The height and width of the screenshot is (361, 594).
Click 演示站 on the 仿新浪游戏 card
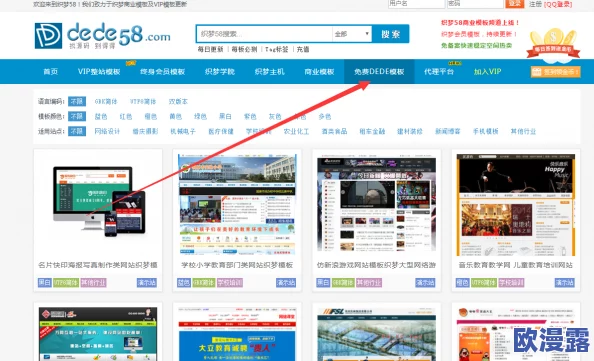pos(425,283)
